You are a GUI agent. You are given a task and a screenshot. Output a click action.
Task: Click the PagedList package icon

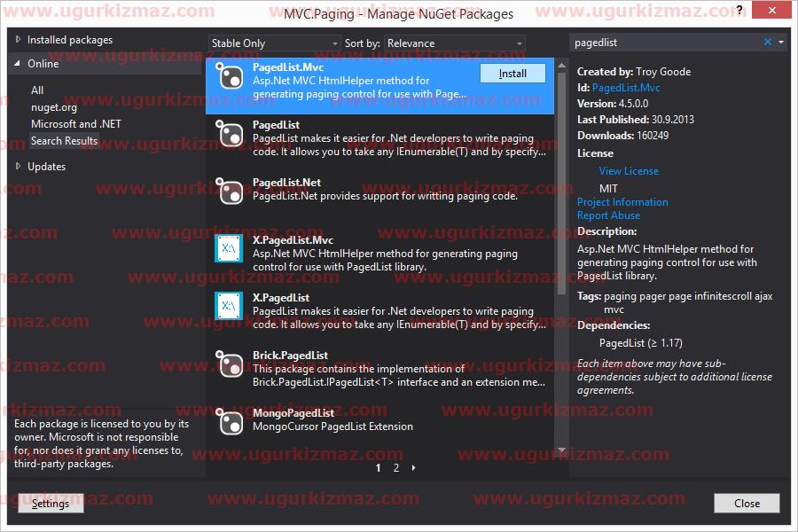(229, 135)
